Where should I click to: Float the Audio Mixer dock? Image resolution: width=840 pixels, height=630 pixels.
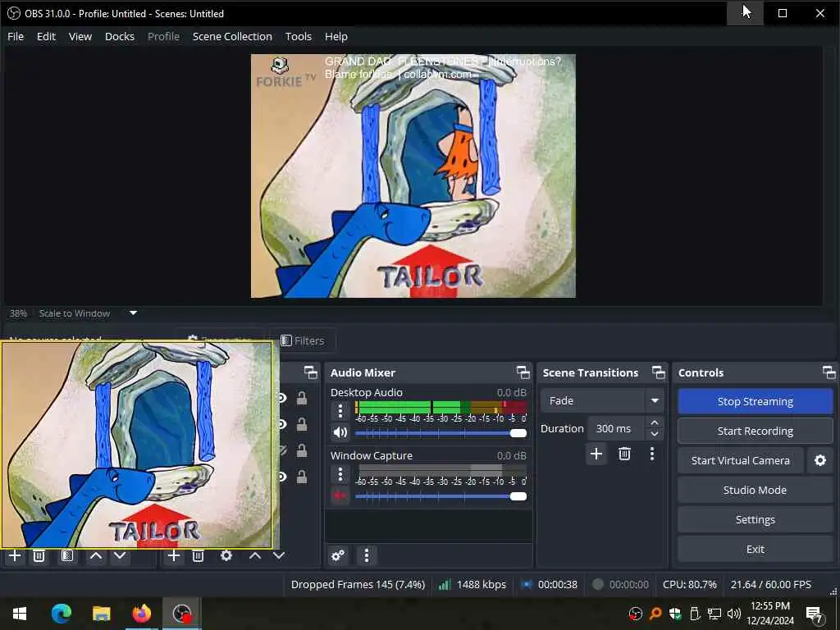[523, 372]
